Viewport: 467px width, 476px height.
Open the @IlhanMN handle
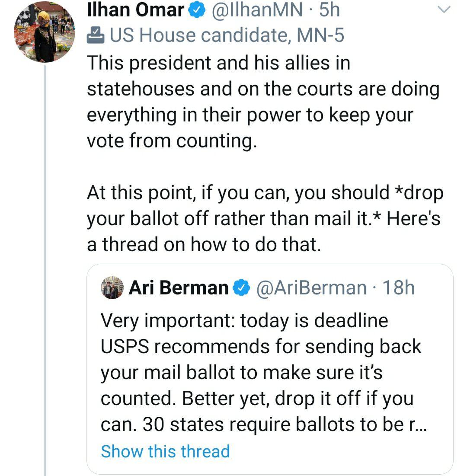pyautogui.click(x=257, y=10)
